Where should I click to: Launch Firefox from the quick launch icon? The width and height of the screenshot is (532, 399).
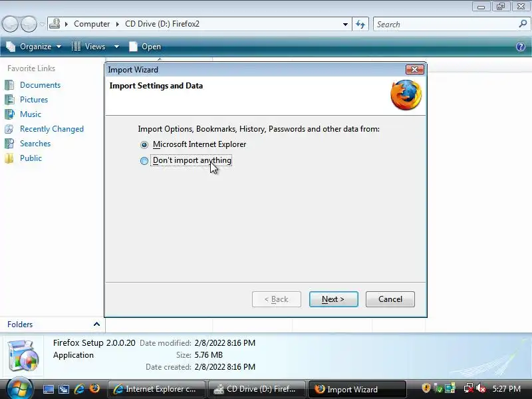(94, 388)
